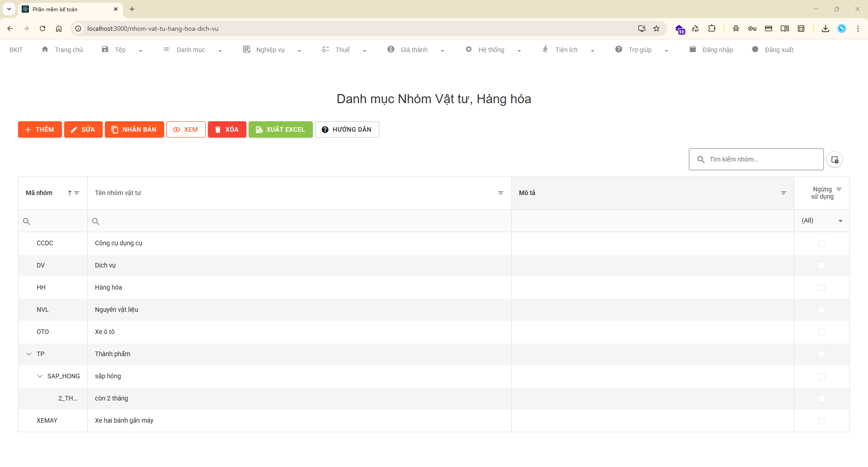The image size is (868, 467).
Task: Open the tab search dropdown arrow
Action: [9, 9]
